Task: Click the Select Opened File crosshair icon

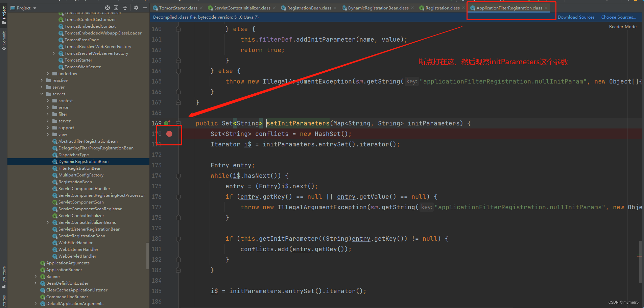Action: [107, 7]
